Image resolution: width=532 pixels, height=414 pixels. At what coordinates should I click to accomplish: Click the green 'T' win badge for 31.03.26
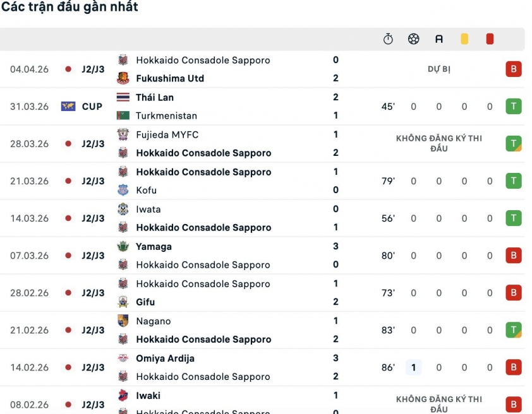513,107
